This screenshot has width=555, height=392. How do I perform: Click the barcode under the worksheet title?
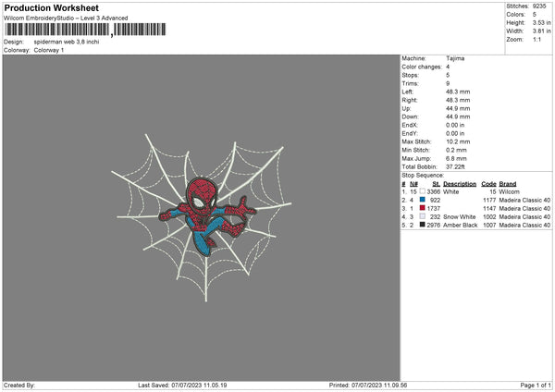85,30
